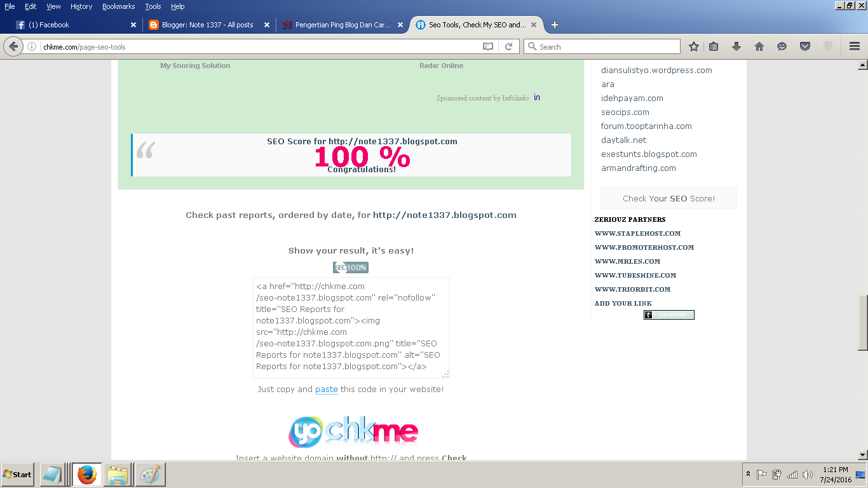
Task: Click ADD YOUR LINK
Action: pyautogui.click(x=623, y=303)
